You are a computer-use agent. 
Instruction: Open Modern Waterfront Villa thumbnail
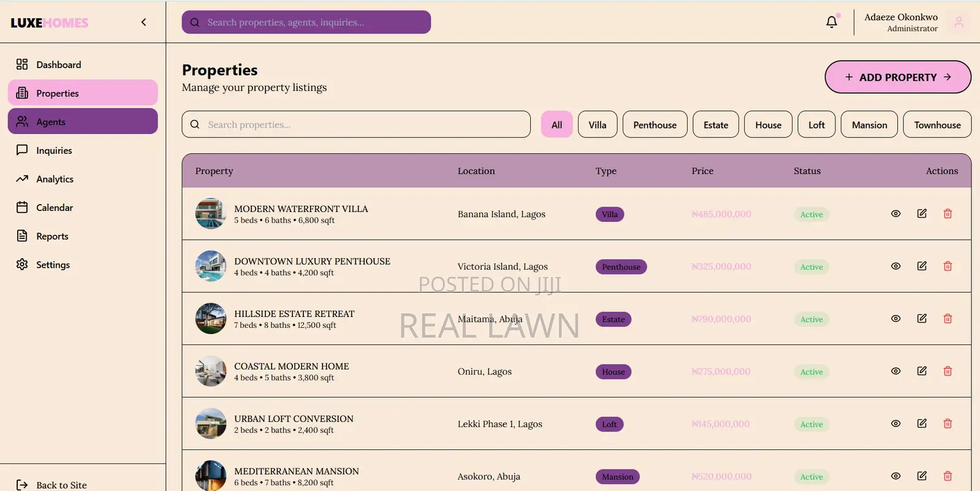click(211, 213)
